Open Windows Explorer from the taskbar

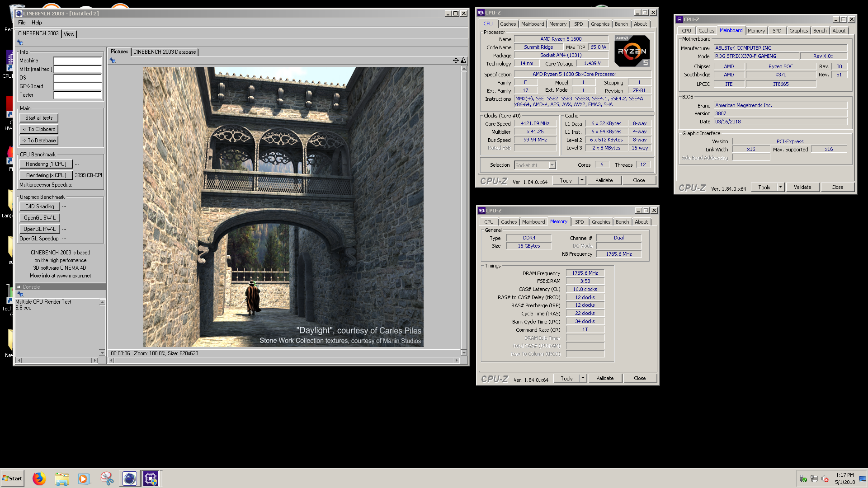[62, 479]
